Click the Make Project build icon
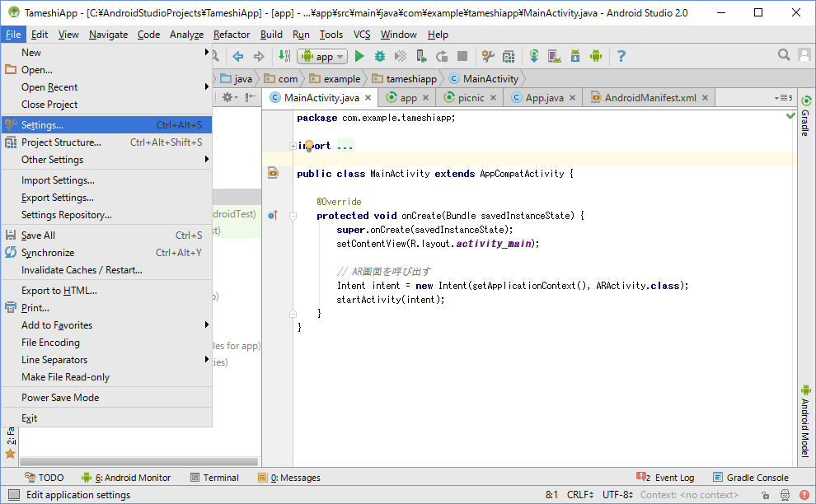816x504 pixels. (x=284, y=56)
